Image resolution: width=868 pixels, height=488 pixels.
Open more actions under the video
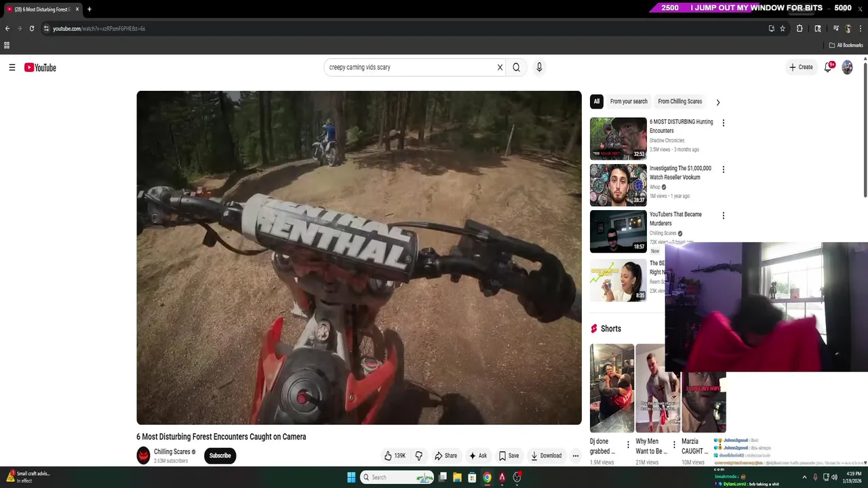click(x=575, y=455)
